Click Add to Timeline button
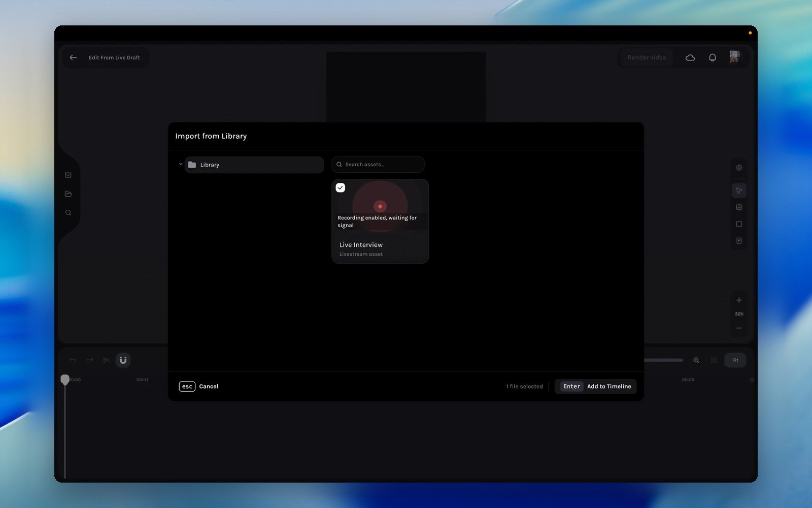 pos(596,387)
